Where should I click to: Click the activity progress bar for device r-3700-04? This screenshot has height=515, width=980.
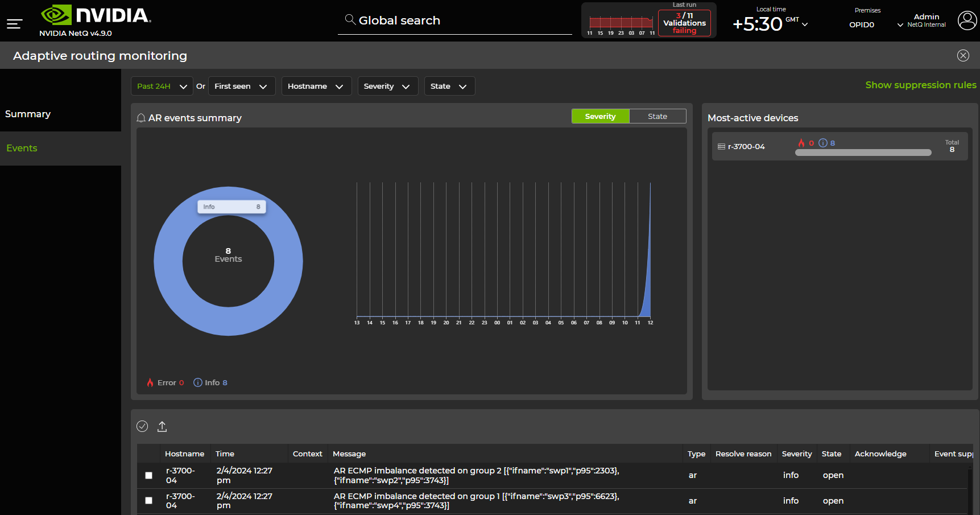863,153
